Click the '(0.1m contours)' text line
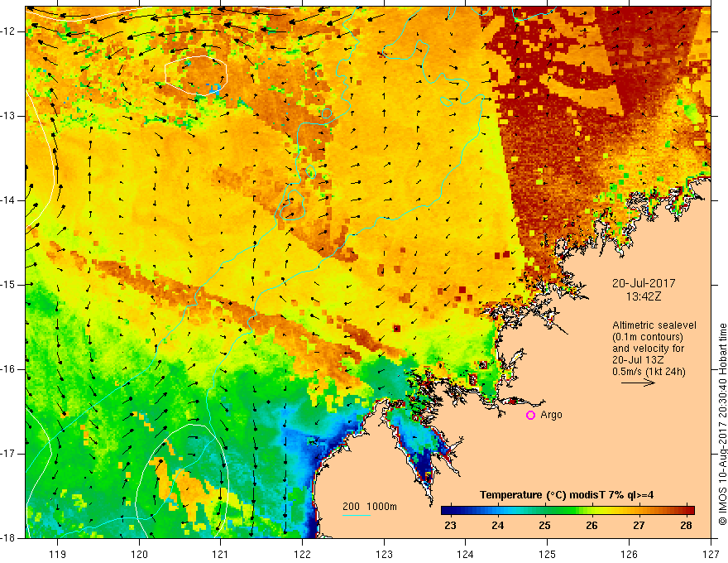The width and height of the screenshot is (728, 563). coord(648,337)
